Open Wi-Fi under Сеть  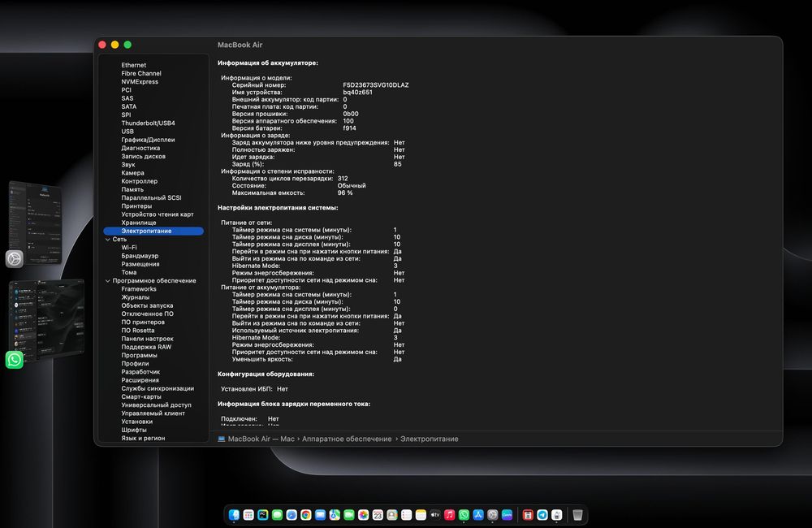[129, 248]
